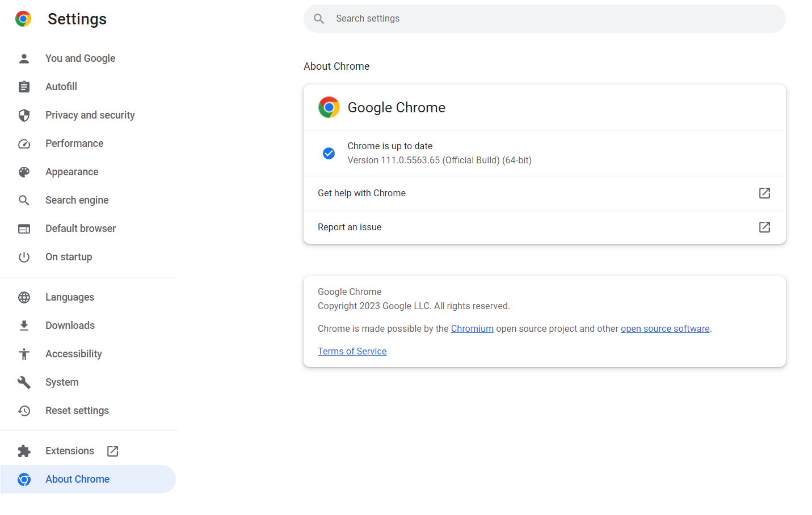
Task: Click external link icon for Get help
Action: (x=764, y=193)
